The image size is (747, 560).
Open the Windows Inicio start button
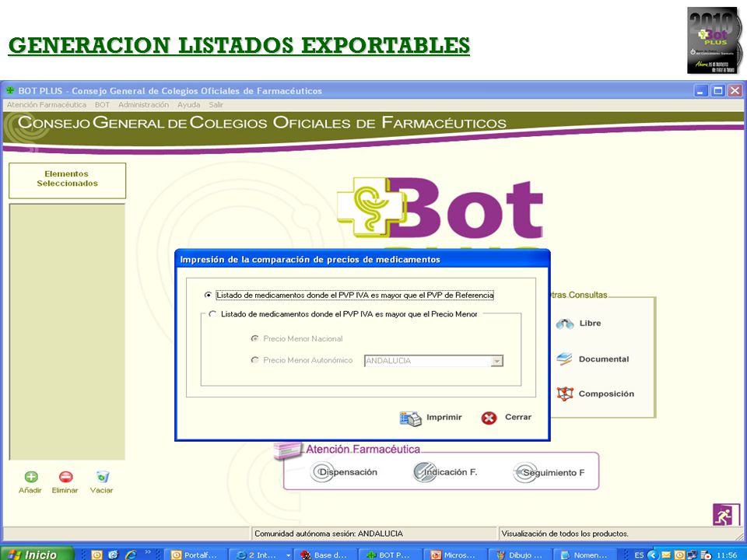[37, 555]
